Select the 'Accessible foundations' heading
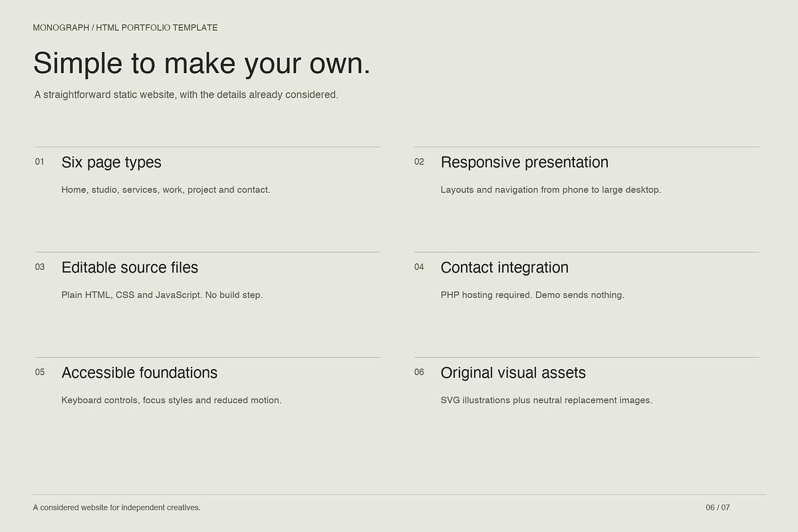798x532 pixels. click(140, 372)
